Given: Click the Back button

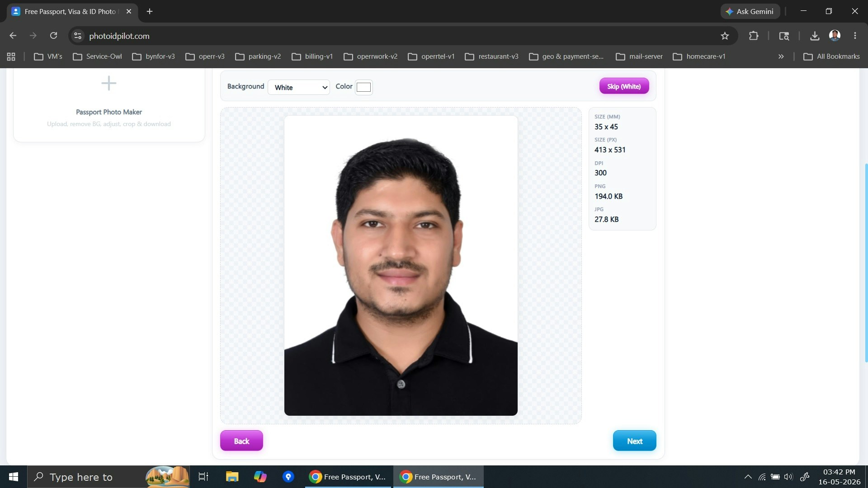Looking at the screenshot, I should click(241, 441).
